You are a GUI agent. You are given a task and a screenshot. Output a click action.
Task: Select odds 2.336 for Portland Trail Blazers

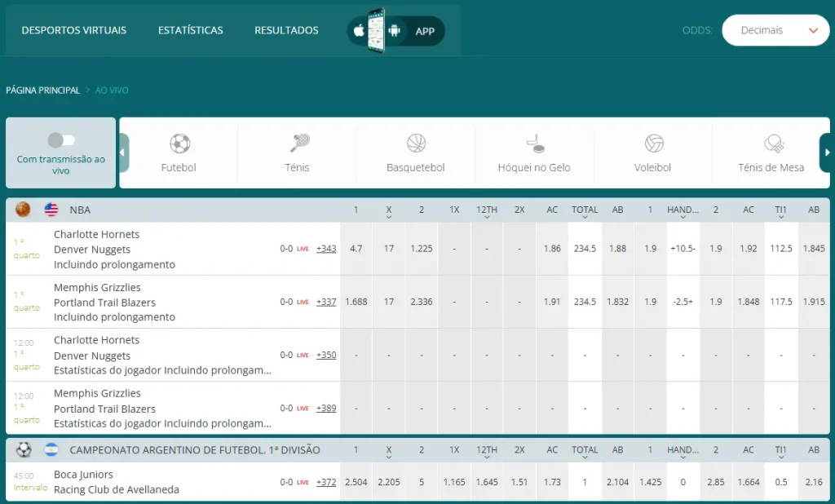(422, 302)
